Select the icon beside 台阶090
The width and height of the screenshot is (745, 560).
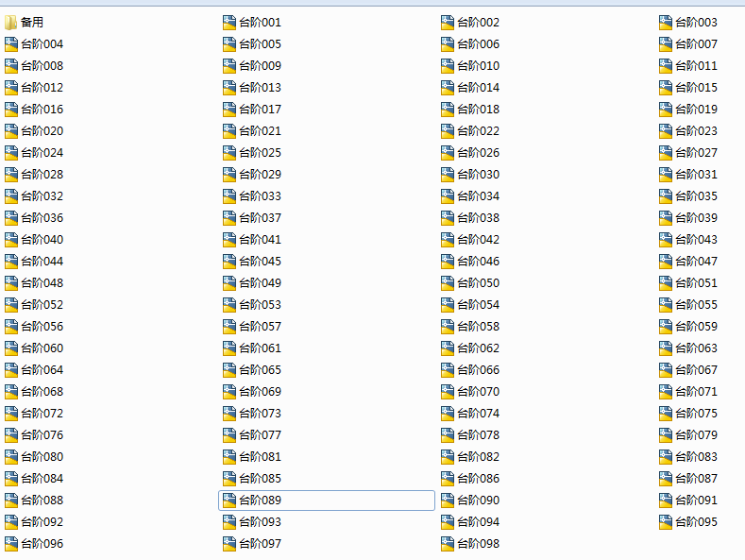[x=448, y=501]
